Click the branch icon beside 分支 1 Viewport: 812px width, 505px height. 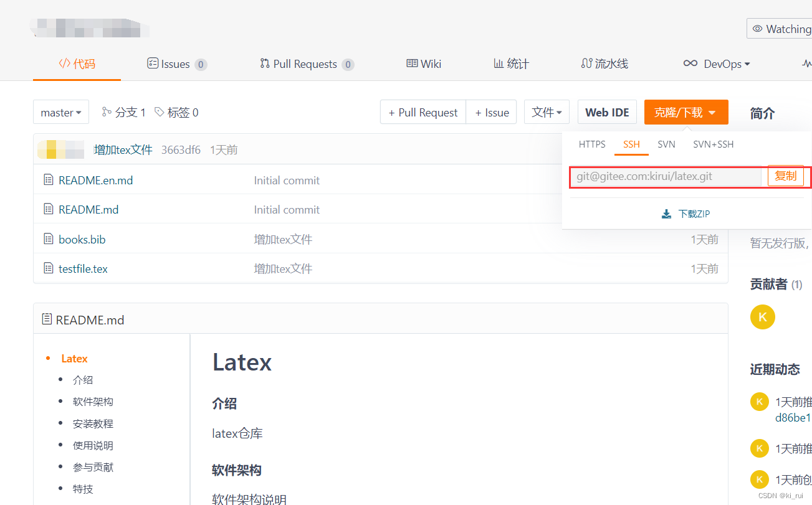click(108, 111)
